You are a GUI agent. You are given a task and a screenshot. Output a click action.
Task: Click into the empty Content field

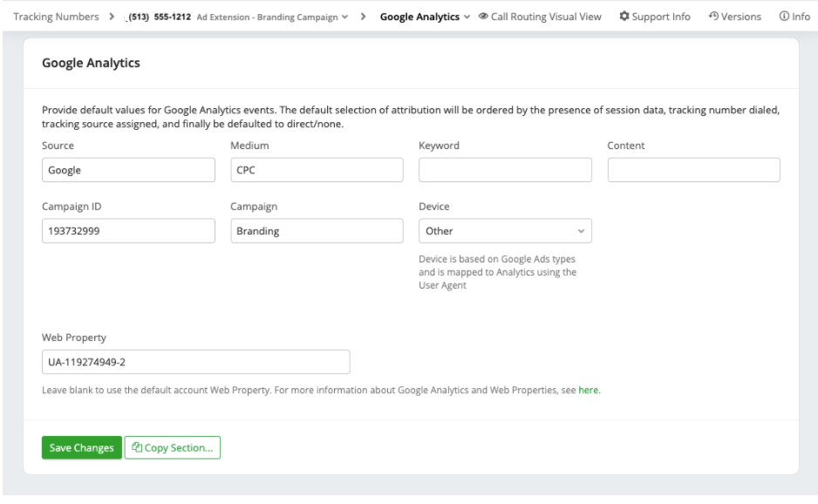point(693,170)
